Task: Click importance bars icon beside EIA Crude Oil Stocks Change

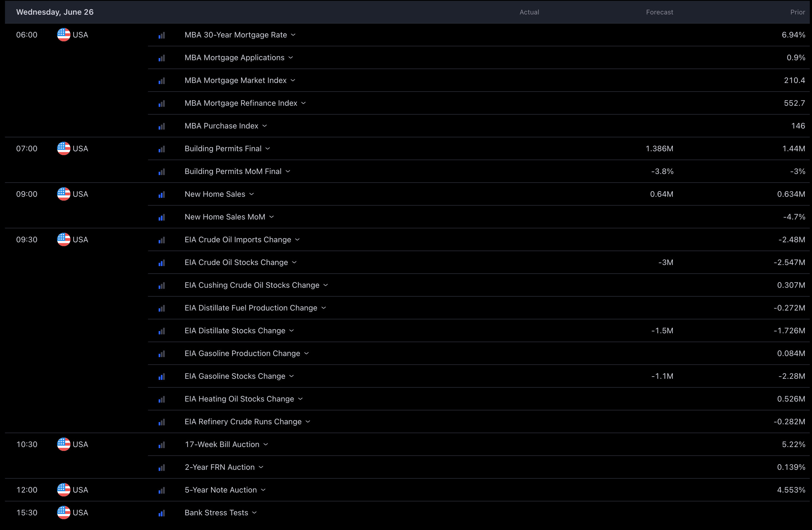Action: point(162,263)
